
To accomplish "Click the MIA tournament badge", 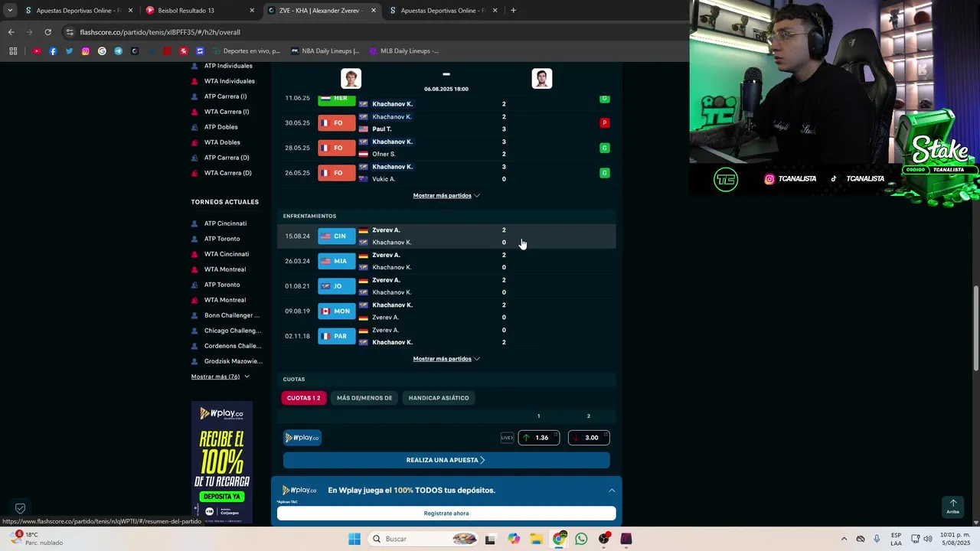I will click(337, 261).
